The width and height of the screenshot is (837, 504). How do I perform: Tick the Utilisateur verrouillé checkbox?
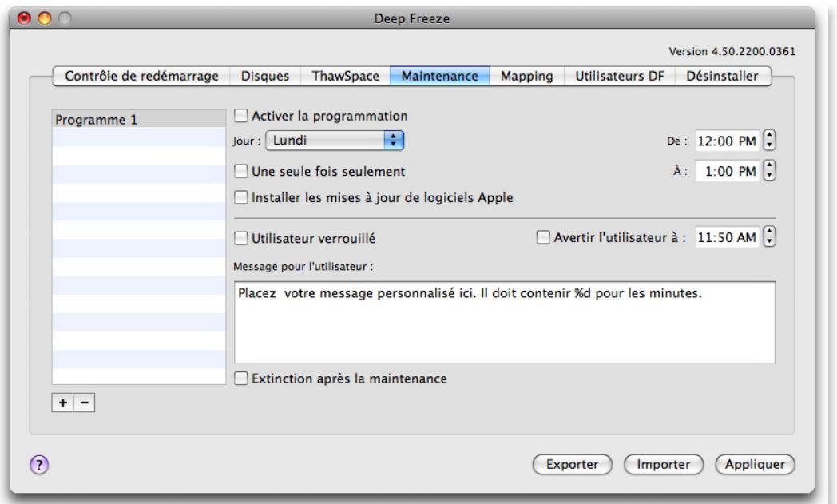tap(241, 237)
